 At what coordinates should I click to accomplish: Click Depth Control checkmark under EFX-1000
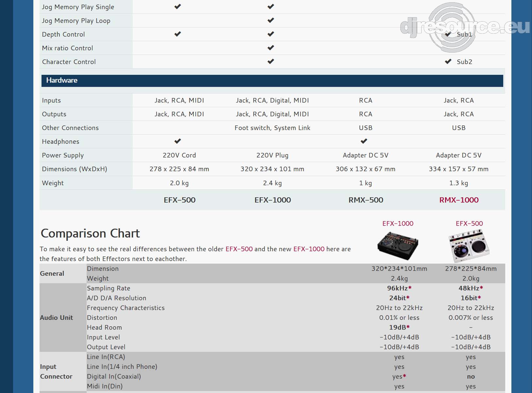(271, 34)
